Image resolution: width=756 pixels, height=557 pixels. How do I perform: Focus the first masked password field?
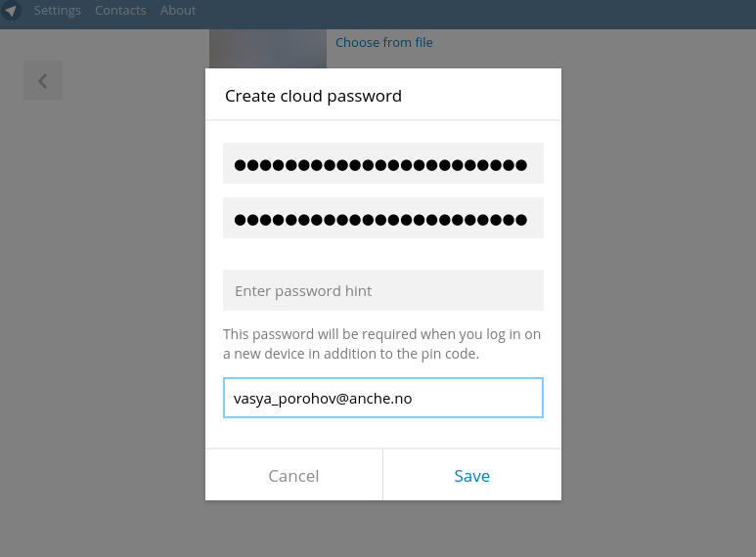click(382, 164)
